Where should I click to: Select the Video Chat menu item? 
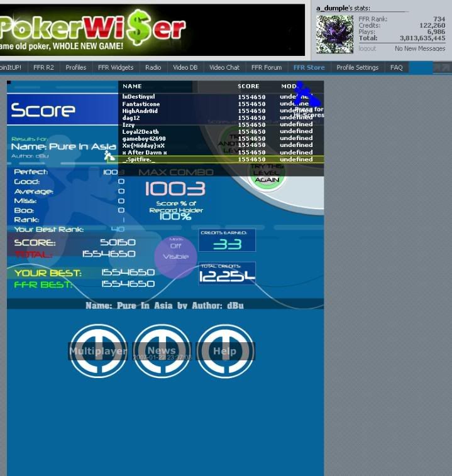(x=224, y=67)
